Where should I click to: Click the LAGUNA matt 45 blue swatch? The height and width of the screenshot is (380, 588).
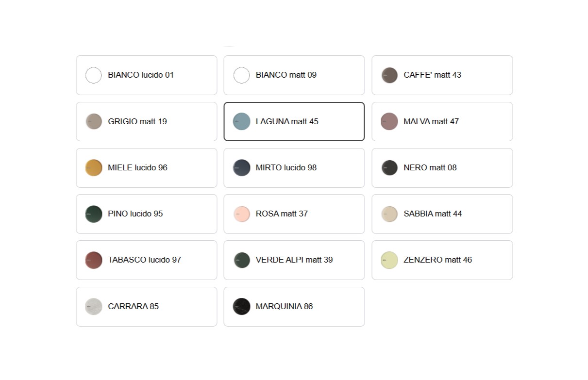coord(241,121)
